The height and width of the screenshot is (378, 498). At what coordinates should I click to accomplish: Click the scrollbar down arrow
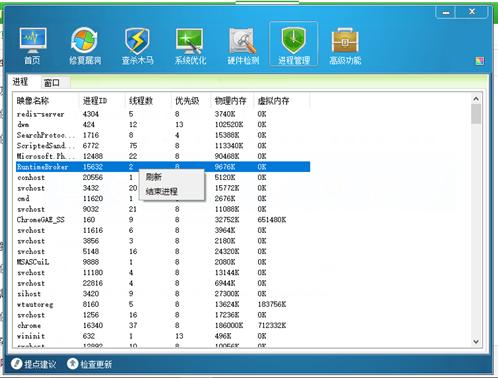tap(476, 342)
